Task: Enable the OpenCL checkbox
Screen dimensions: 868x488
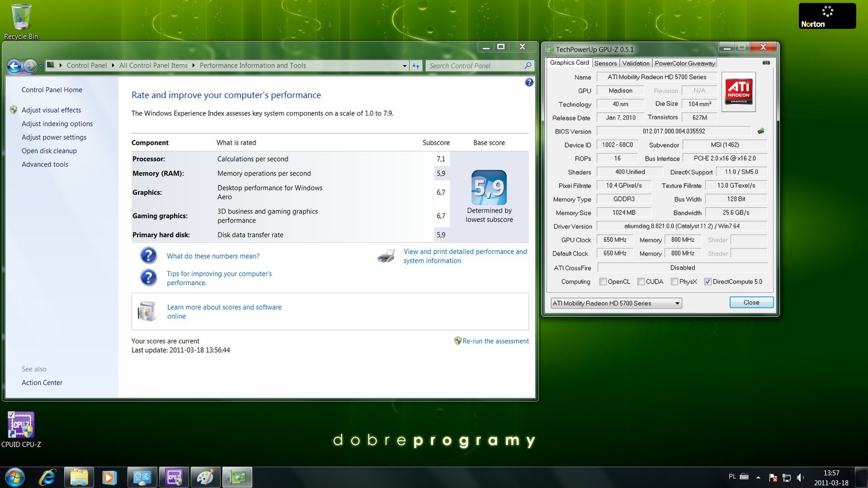Action: coord(603,282)
